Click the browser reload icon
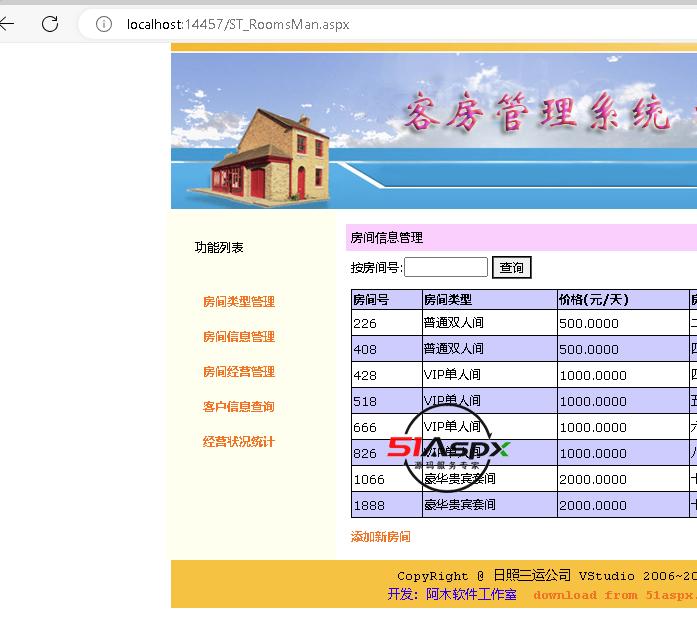 click(50, 24)
